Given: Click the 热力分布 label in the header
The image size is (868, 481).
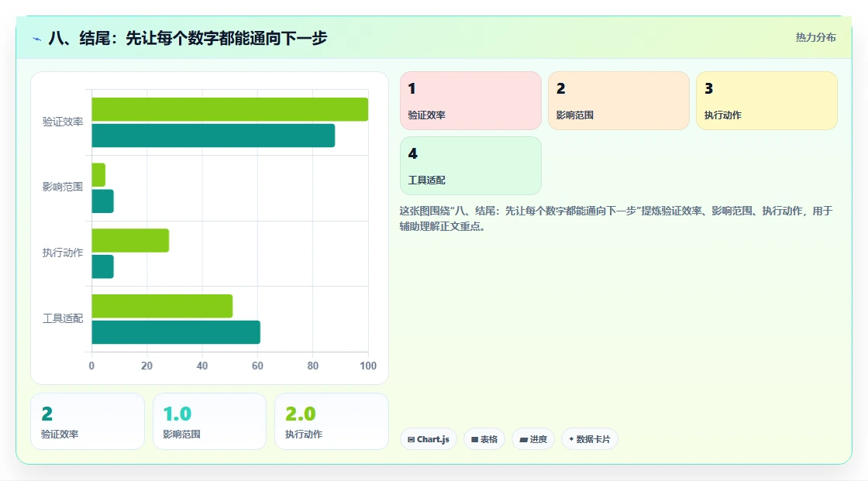Looking at the screenshot, I should 815,38.
